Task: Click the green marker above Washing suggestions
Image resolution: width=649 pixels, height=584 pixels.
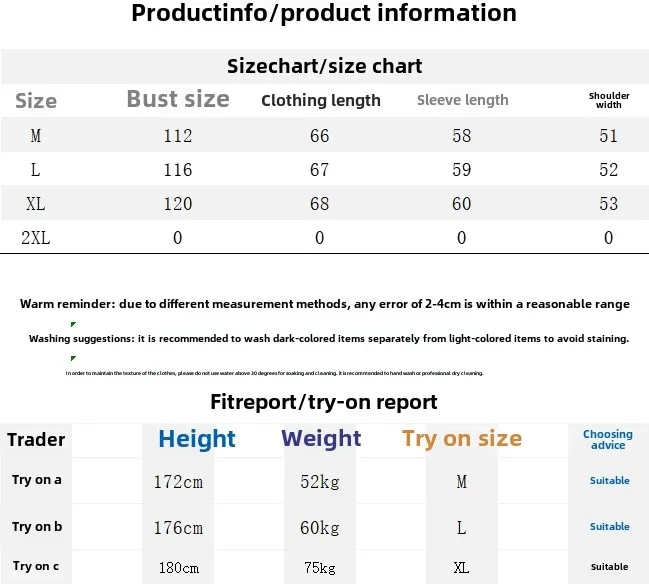Action: (x=73, y=324)
